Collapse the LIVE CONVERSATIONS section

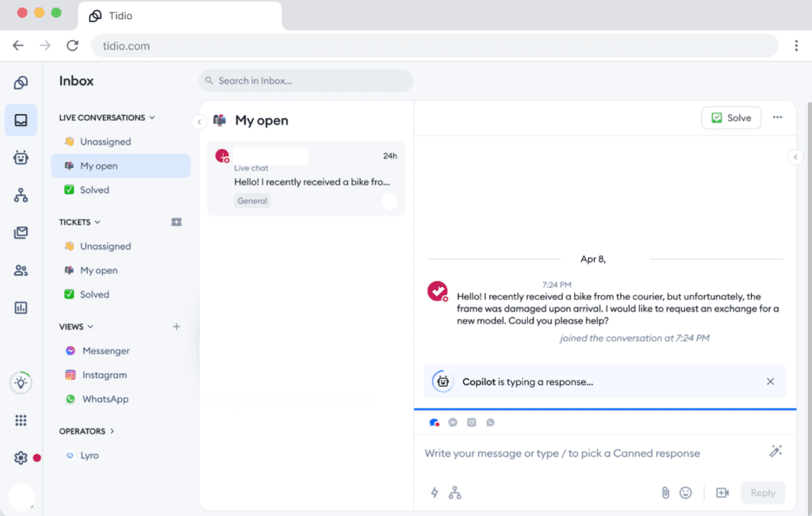pyautogui.click(x=151, y=117)
